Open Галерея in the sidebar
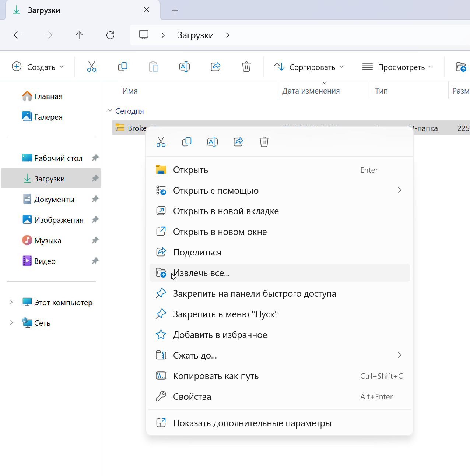Viewport: 470px width, 476px height. coord(51,117)
